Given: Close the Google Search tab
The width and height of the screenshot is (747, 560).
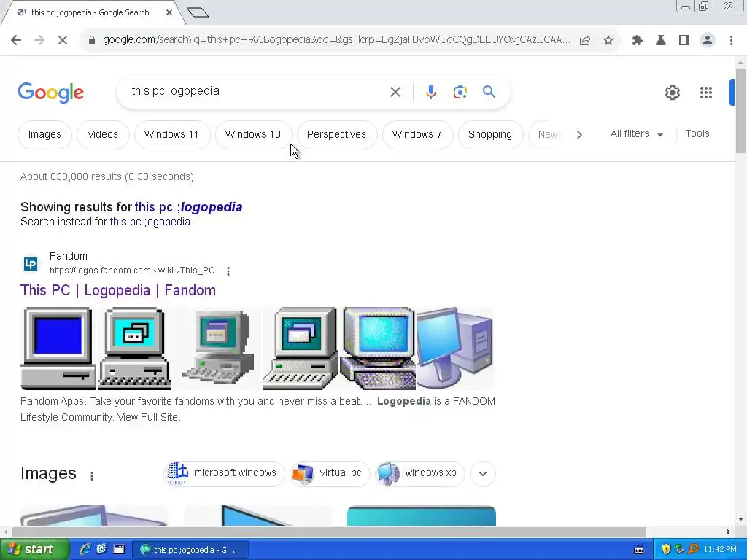Looking at the screenshot, I should coord(169,12).
